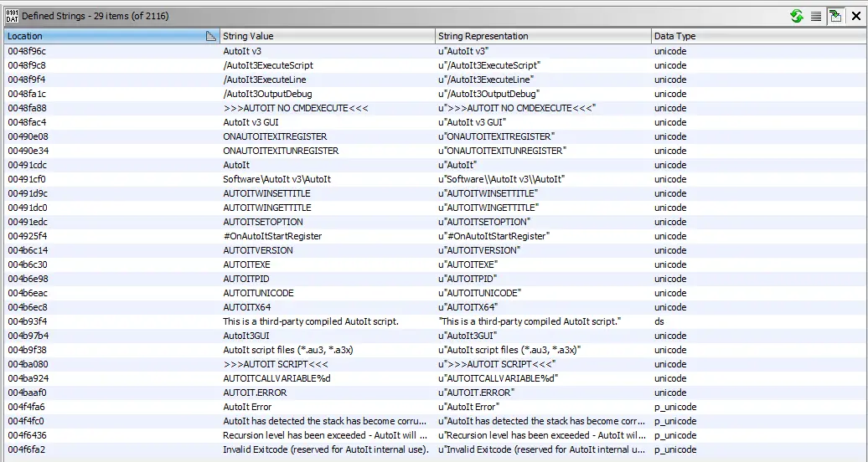The height and width of the screenshot is (462, 868).
Task: Select location 00490e34
Action: tap(28, 151)
